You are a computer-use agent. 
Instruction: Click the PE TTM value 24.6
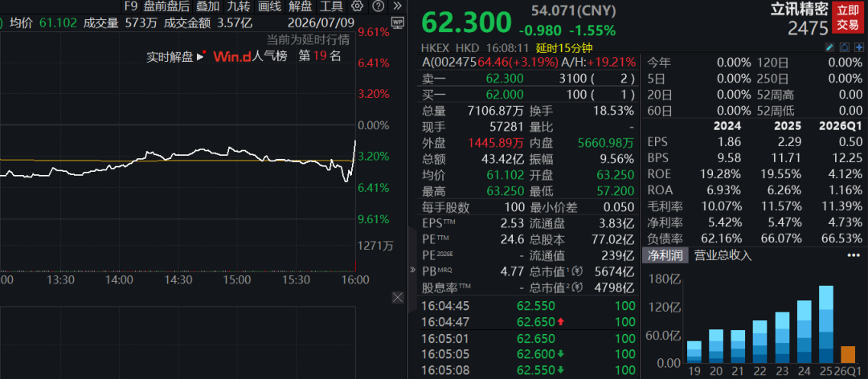512,238
